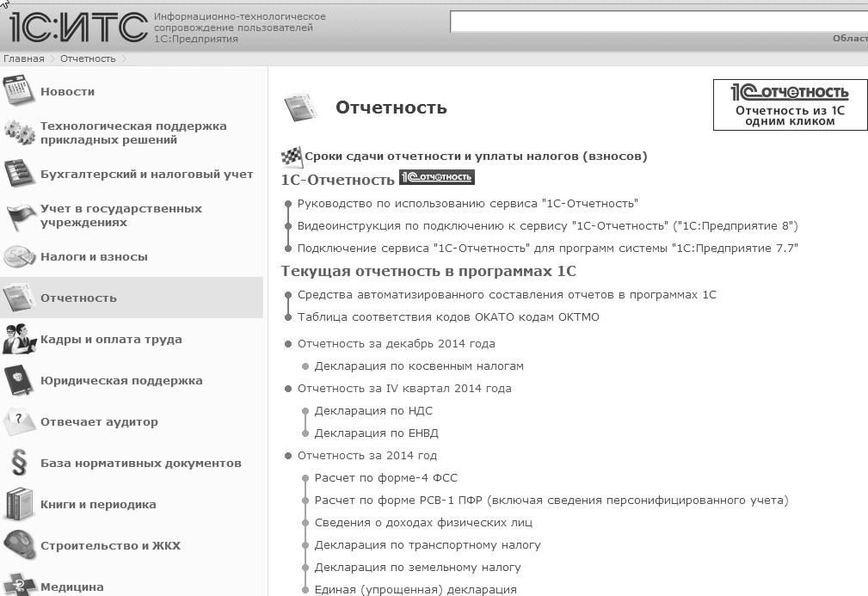Click the medical cross icon for Медицина
Screen dimensions: 868x596
coord(20,584)
